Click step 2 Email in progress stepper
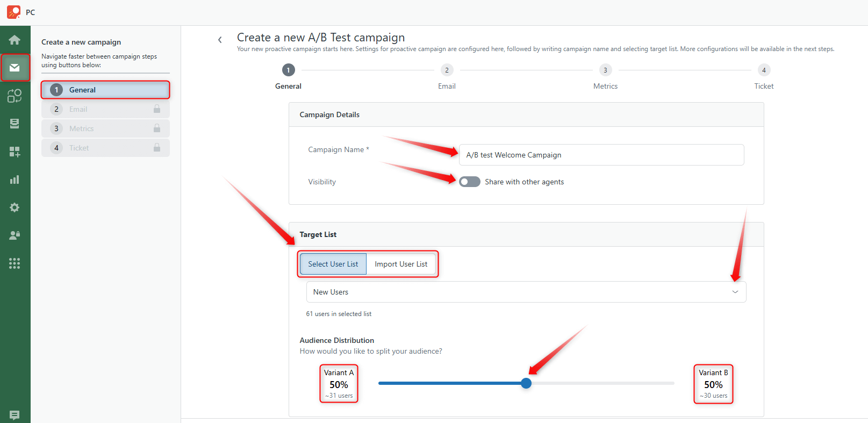Screen dimensions: 868x423 [x=447, y=70]
